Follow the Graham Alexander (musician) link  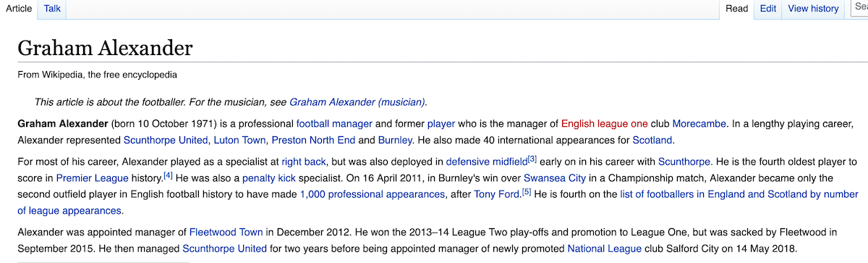(357, 102)
